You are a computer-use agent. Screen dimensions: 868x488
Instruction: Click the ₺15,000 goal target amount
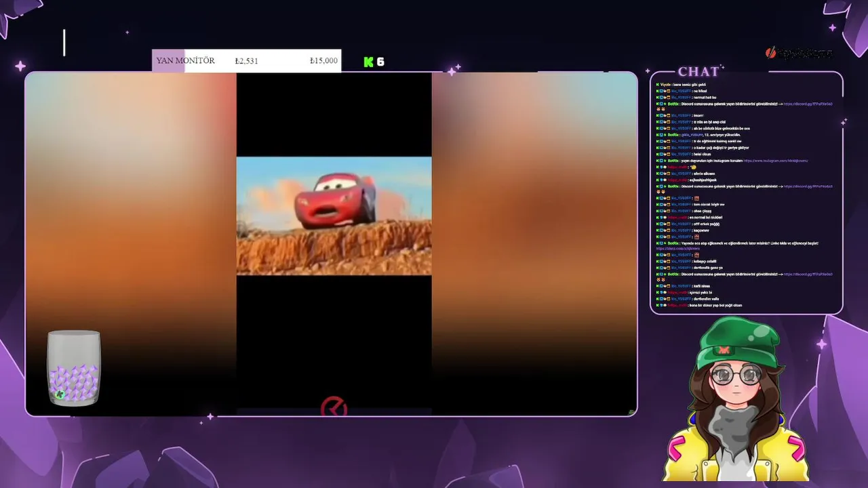323,61
